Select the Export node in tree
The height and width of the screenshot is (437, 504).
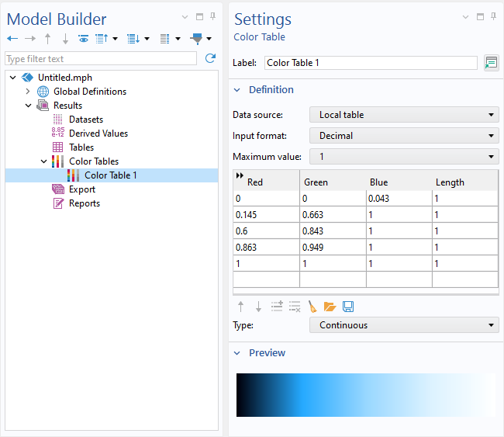click(82, 189)
